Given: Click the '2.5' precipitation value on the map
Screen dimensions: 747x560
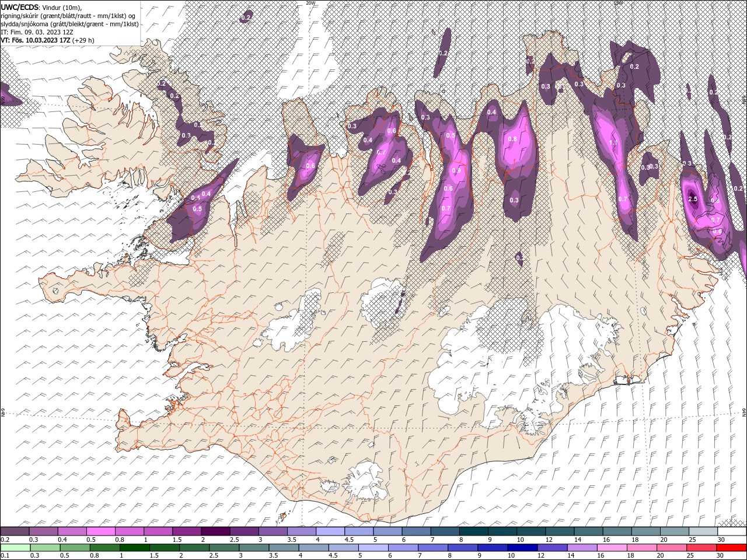Looking at the screenshot, I should click(693, 199).
